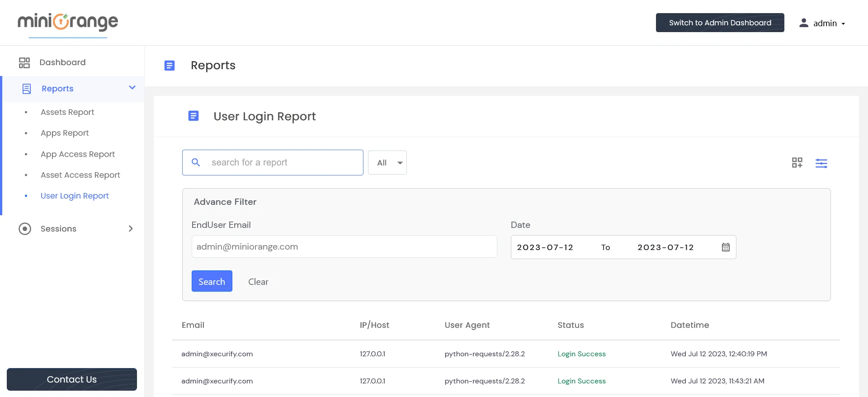Viewport: 868px width, 397px height.
Task: Toggle the advance filter sliders icon
Action: 821,163
